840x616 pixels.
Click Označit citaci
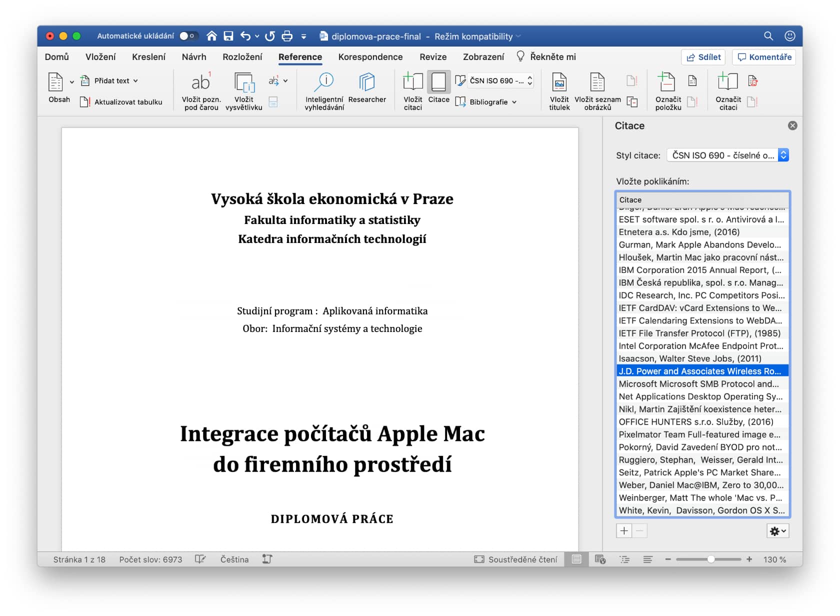[728, 91]
